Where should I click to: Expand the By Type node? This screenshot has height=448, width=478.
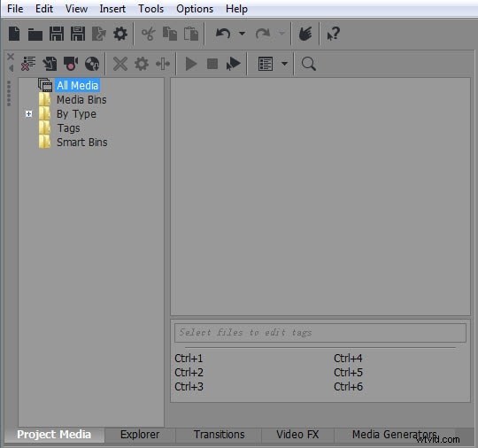click(28, 113)
